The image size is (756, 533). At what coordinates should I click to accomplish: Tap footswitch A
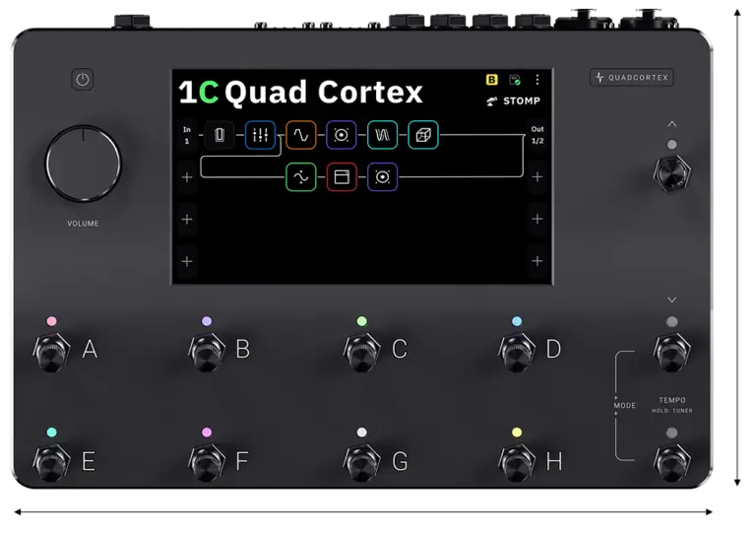[51, 351]
